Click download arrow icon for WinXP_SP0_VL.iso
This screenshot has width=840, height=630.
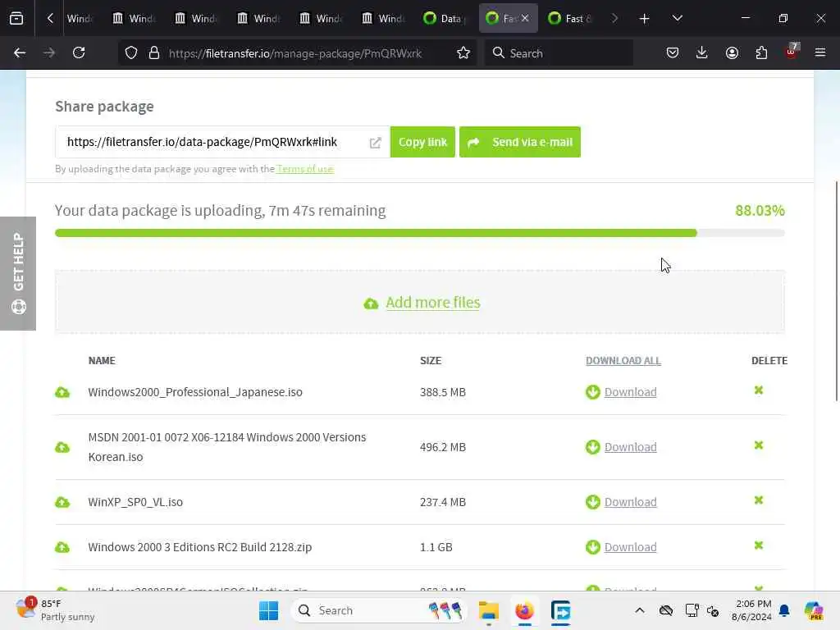(592, 502)
